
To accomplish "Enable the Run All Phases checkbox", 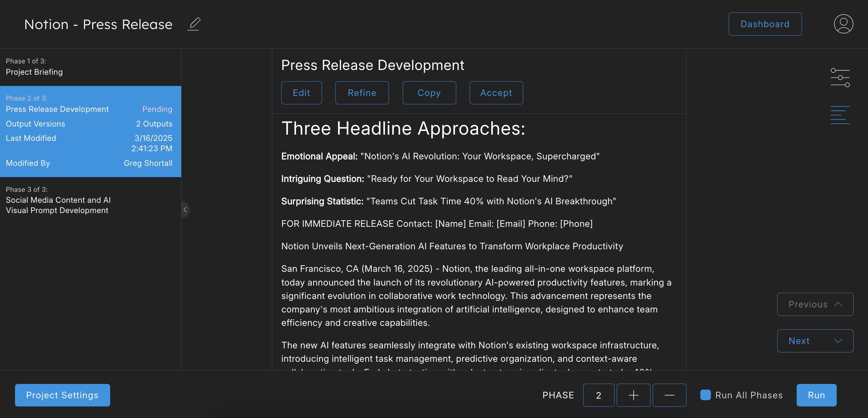I will coord(705,395).
